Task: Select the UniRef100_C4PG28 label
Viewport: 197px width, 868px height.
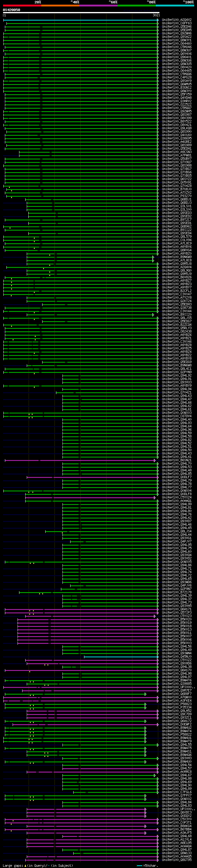Action: point(177,78)
